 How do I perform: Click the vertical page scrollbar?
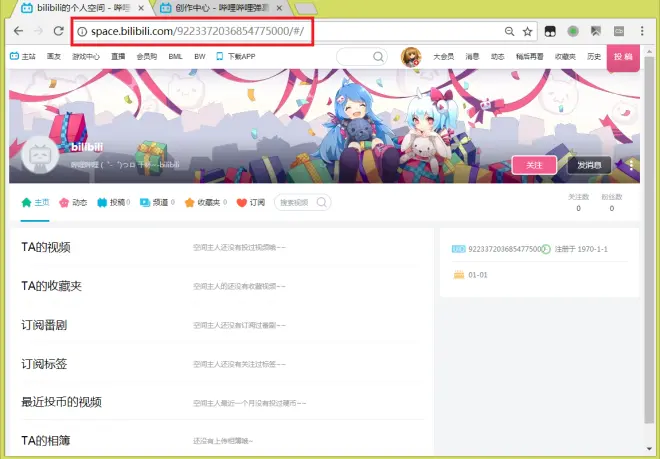point(649,240)
